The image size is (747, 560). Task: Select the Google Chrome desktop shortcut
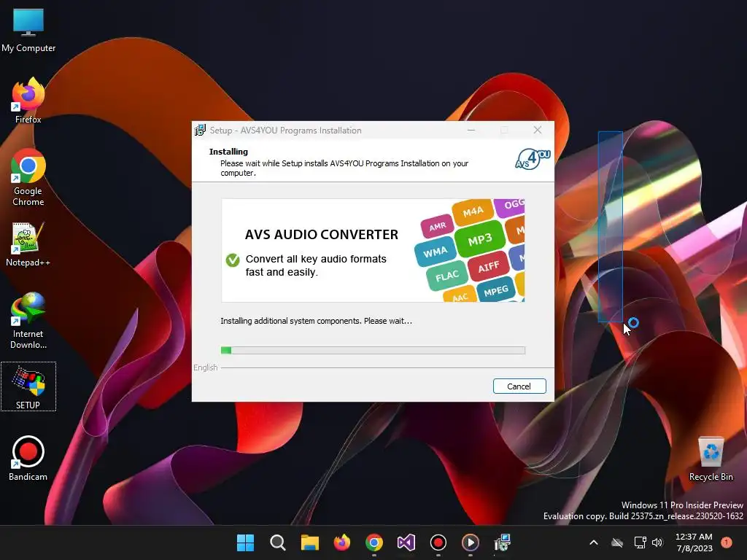pos(28,177)
